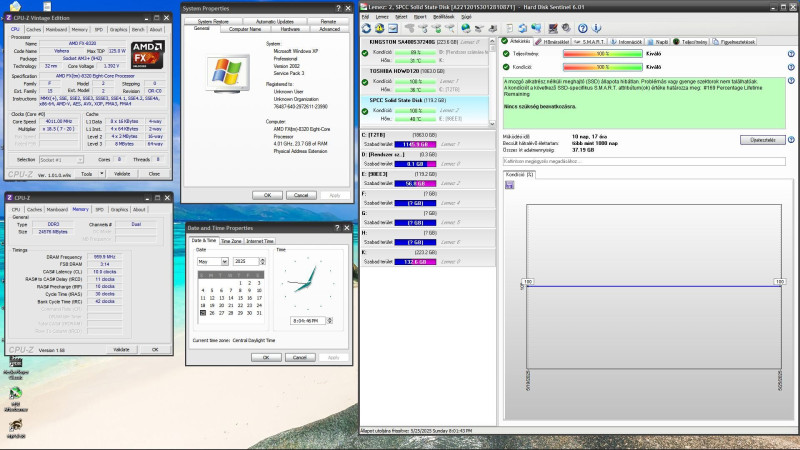Screen dimensions: 800x450
Task: Click the blue info 'i' toolbar icon
Action: (x=596, y=29)
